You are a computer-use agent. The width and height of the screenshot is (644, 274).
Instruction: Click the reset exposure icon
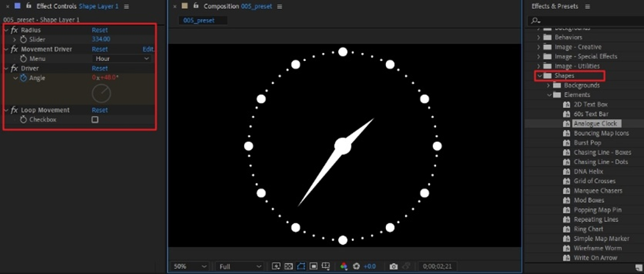coord(356,267)
